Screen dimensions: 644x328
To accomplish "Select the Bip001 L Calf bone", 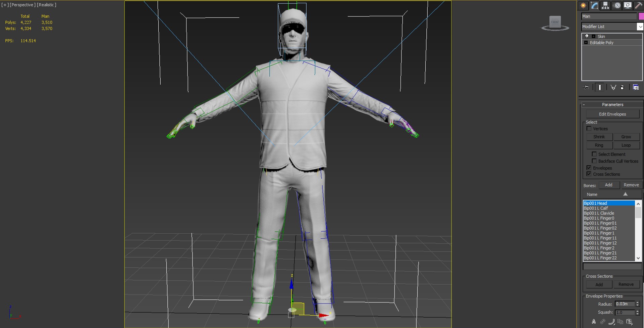I will point(609,208).
